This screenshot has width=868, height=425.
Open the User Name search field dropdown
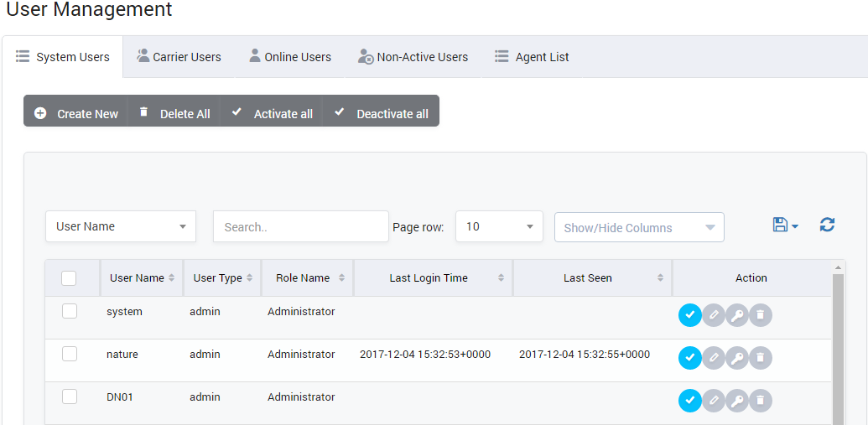pyautogui.click(x=121, y=226)
